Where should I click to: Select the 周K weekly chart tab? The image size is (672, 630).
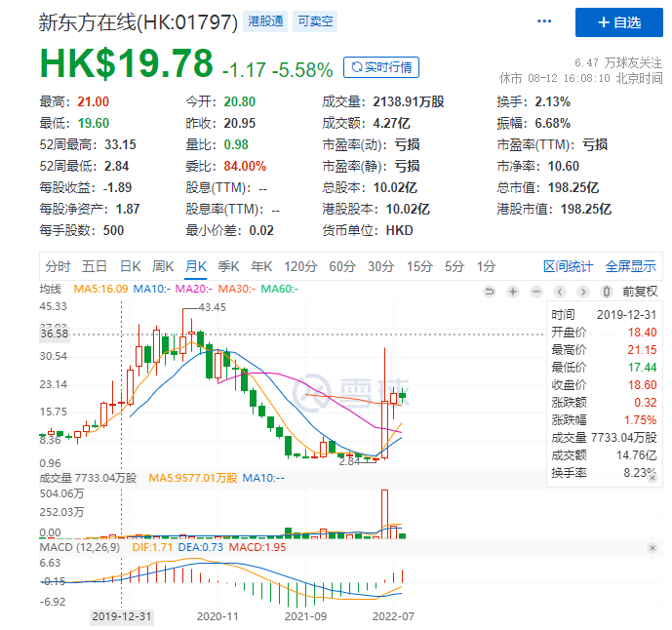point(164,266)
